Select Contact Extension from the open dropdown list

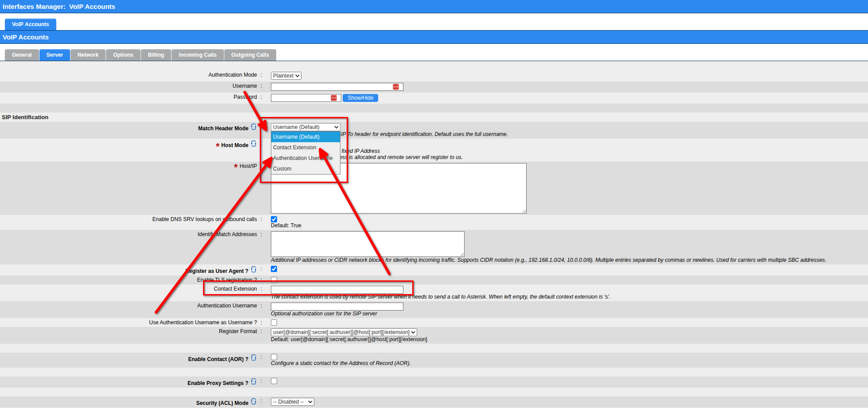coord(295,148)
